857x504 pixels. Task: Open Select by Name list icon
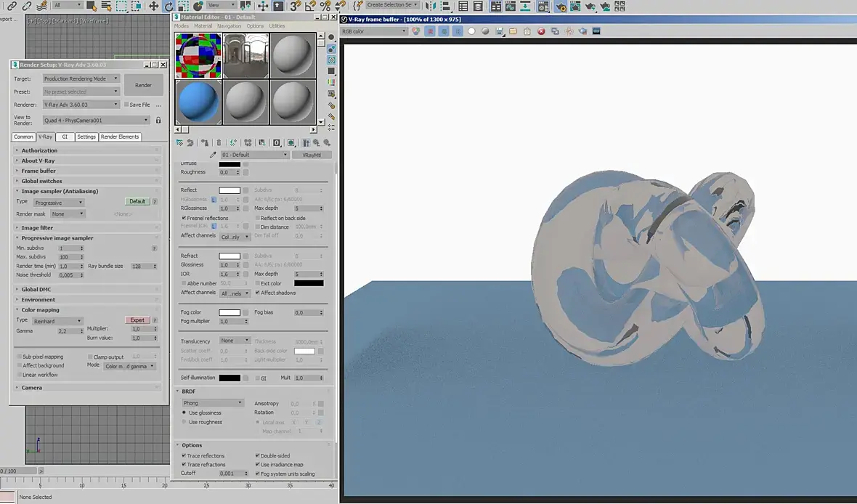coord(107,6)
